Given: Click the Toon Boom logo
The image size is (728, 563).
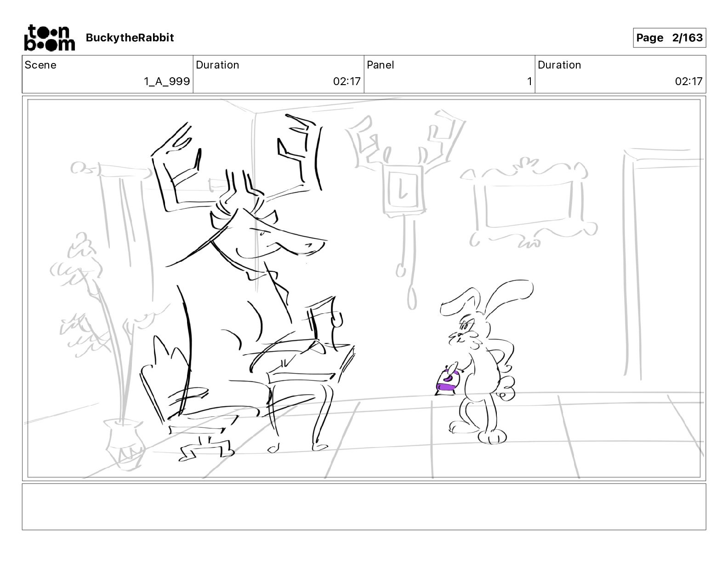Looking at the screenshot, I should pyautogui.click(x=49, y=38).
